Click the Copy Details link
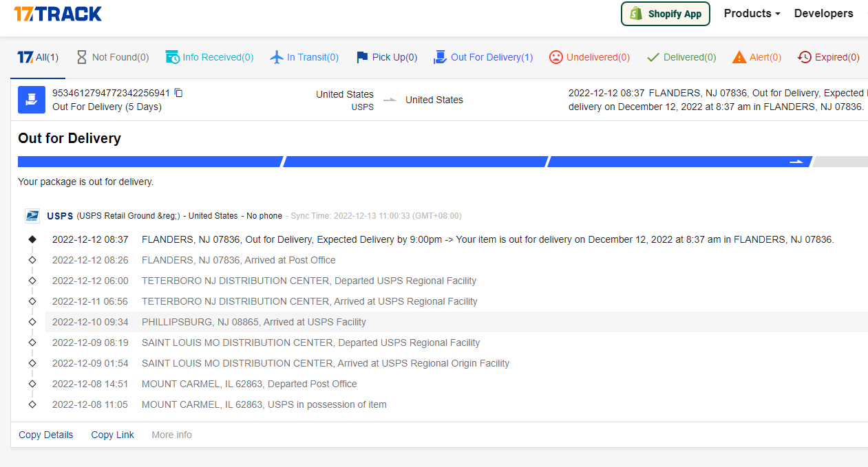 coord(46,435)
